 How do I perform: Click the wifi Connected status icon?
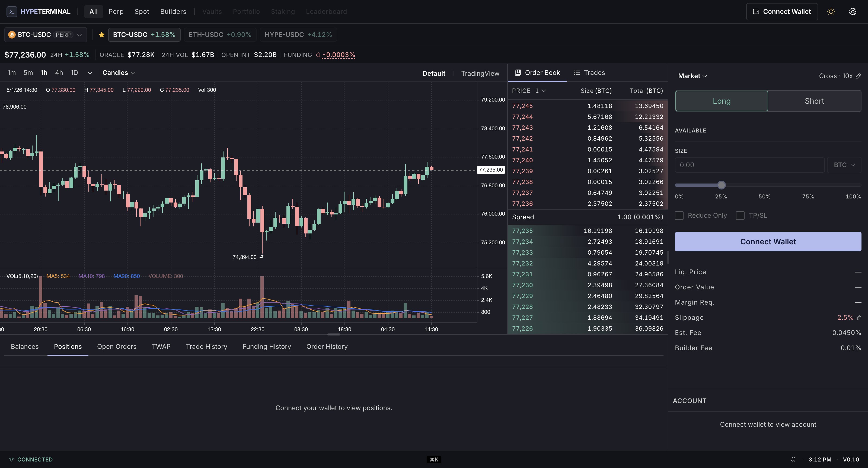coord(11,460)
